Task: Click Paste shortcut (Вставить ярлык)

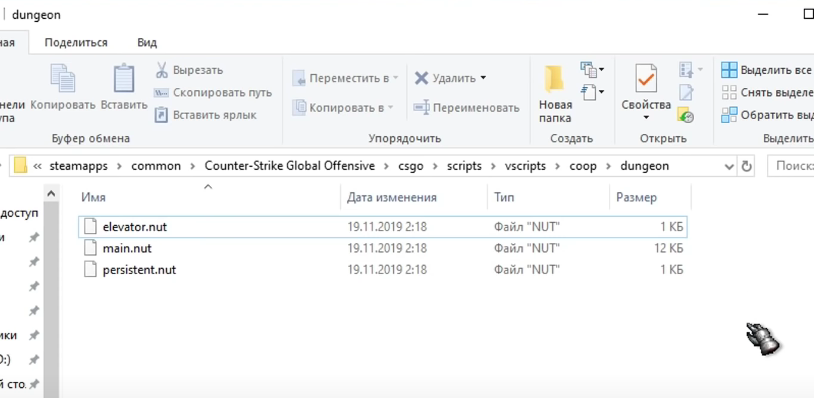Action: [206, 115]
